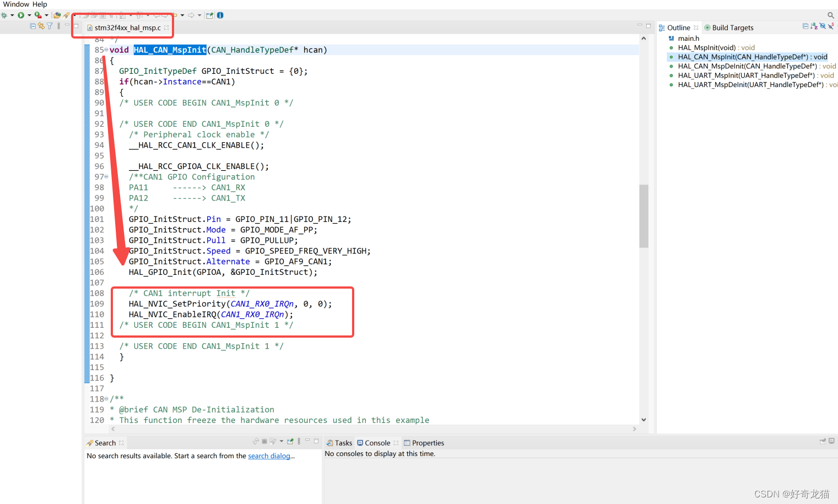Screen dimensions: 838x504
Task: Open the Window menu
Action: pyautogui.click(x=16, y=4)
